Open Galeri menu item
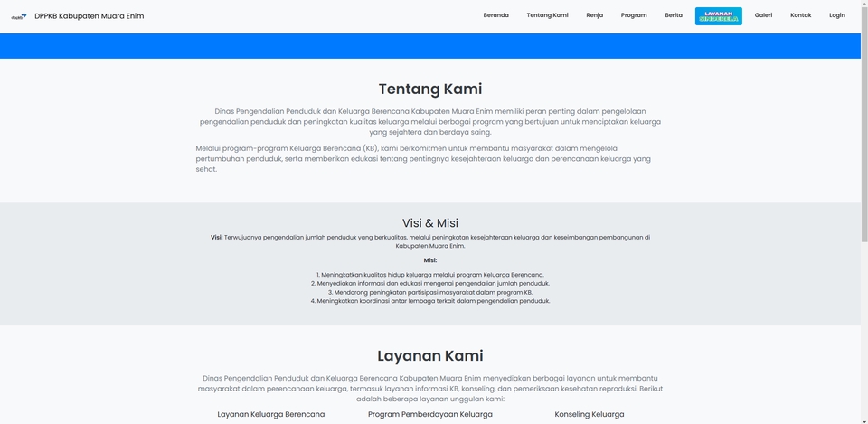The image size is (868, 424). [x=763, y=15]
